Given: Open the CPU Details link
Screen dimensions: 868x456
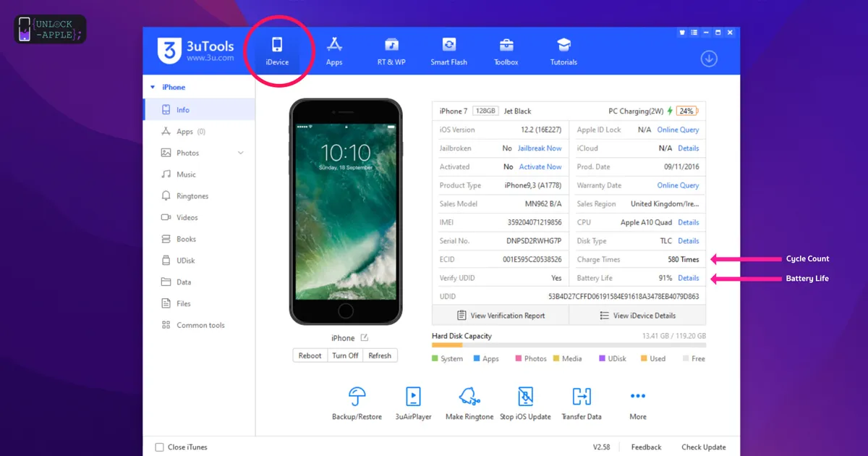Looking at the screenshot, I should pos(689,222).
